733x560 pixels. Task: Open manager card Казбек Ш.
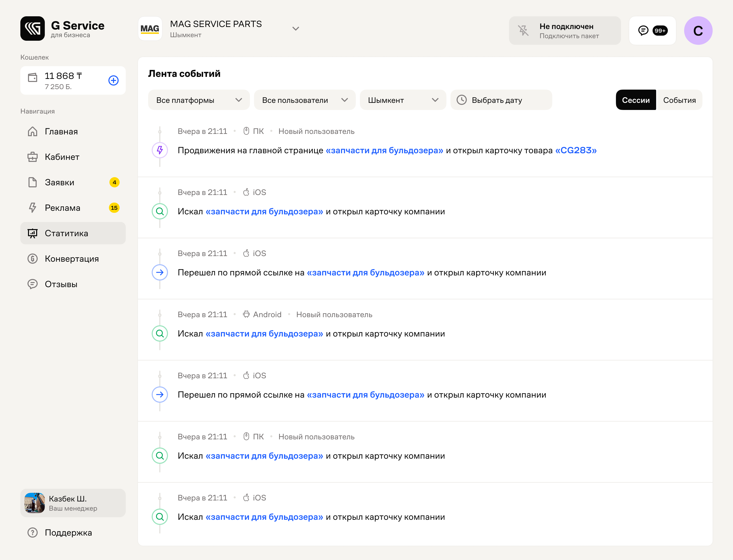point(73,503)
